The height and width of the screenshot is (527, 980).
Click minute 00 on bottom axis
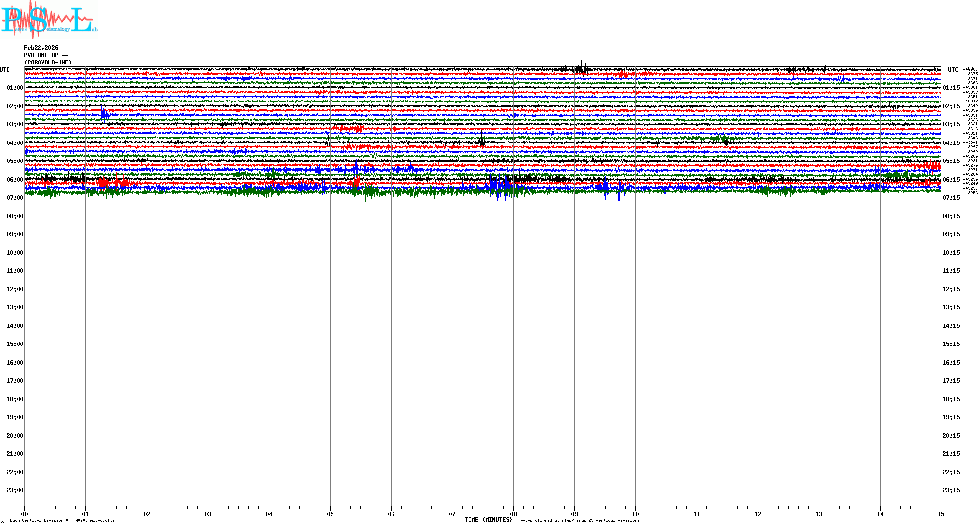point(25,514)
